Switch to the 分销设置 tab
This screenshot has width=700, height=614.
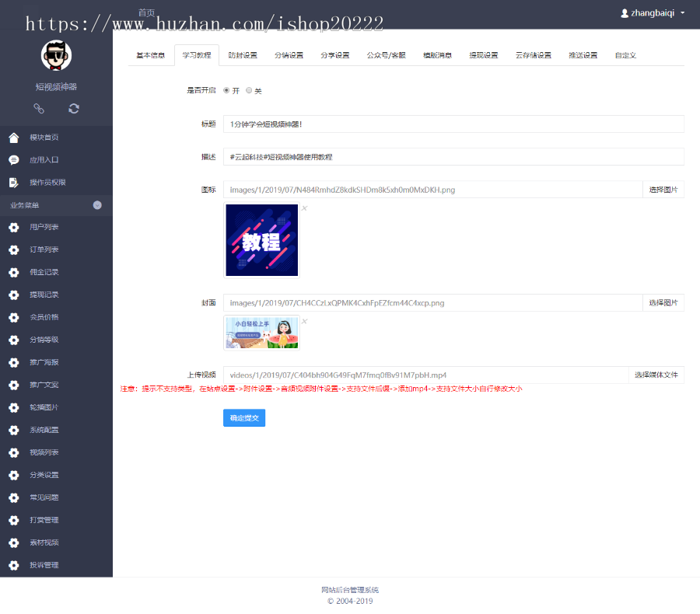(289, 55)
